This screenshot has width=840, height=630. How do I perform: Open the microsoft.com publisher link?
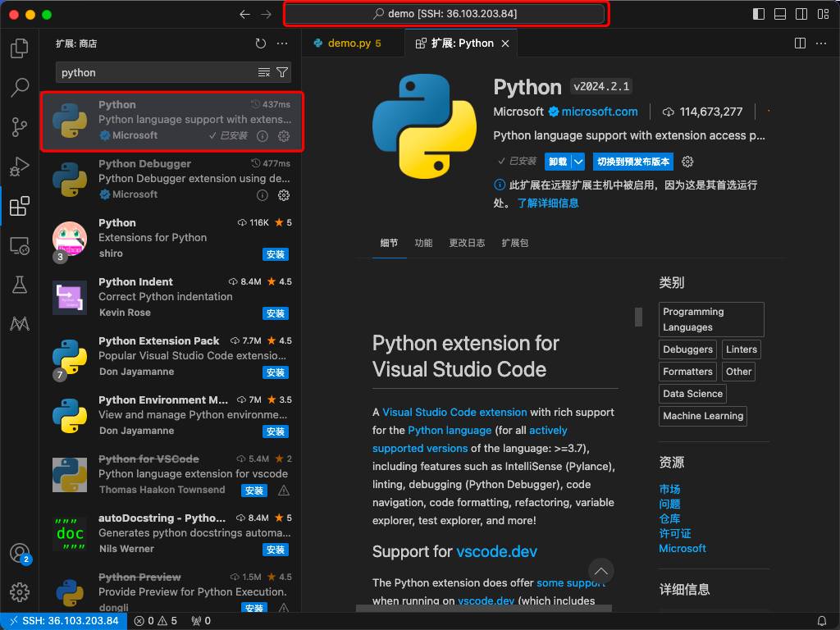[x=599, y=112]
